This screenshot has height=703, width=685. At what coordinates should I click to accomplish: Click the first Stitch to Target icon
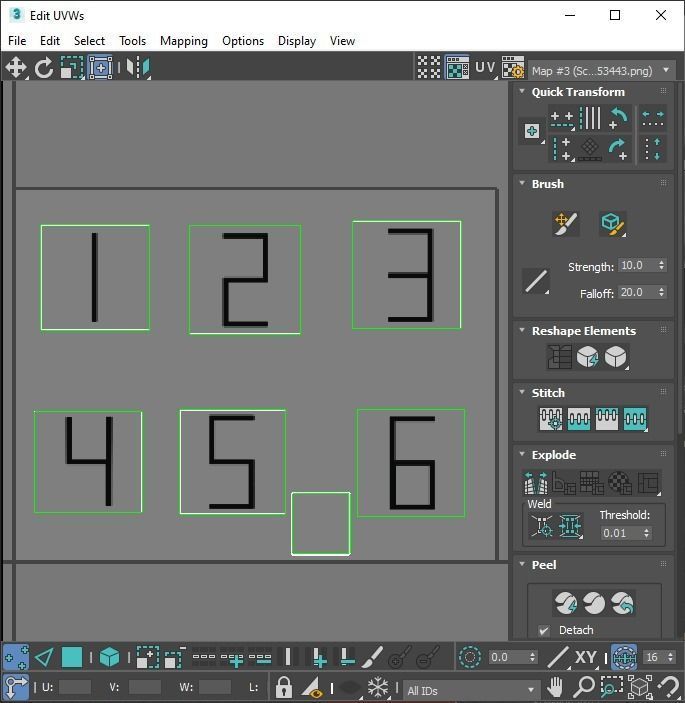551,419
